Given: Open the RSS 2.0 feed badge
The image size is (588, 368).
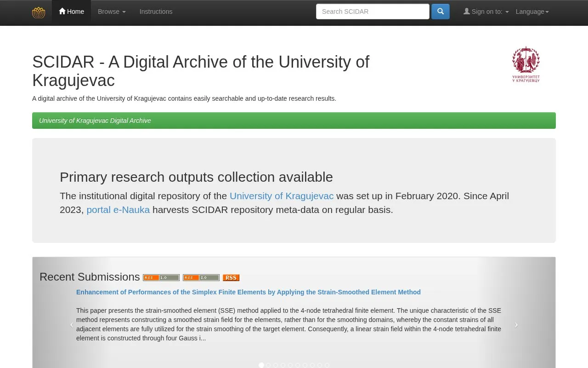Looking at the screenshot, I should tap(201, 277).
